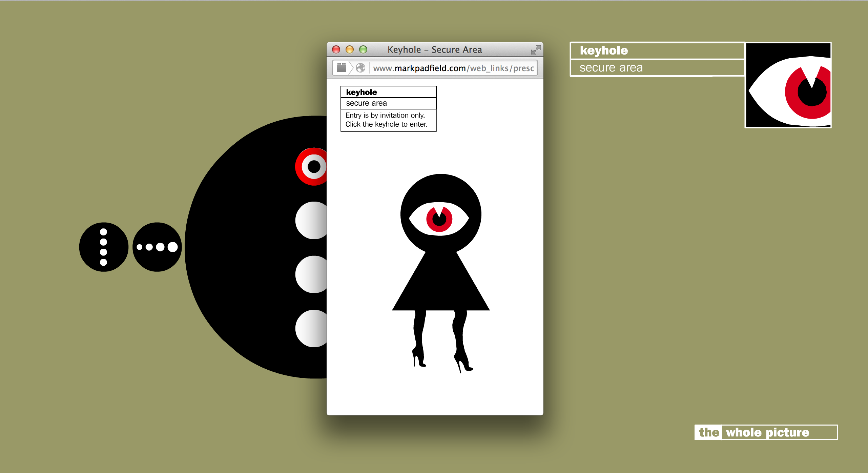This screenshot has height=473, width=868.
Task: Click the 'secure area' label at top right
Action: point(611,68)
